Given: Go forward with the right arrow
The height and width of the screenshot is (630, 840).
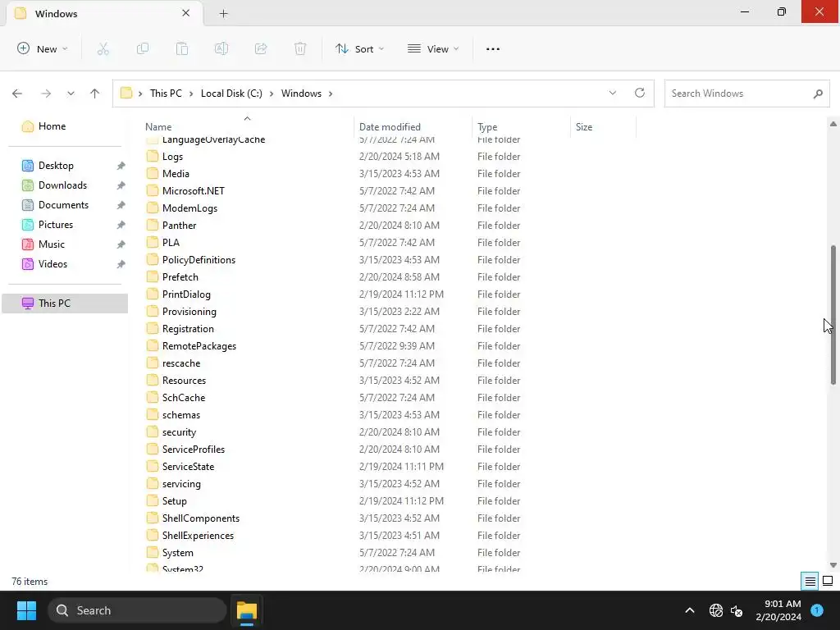Looking at the screenshot, I should pyautogui.click(x=46, y=94).
